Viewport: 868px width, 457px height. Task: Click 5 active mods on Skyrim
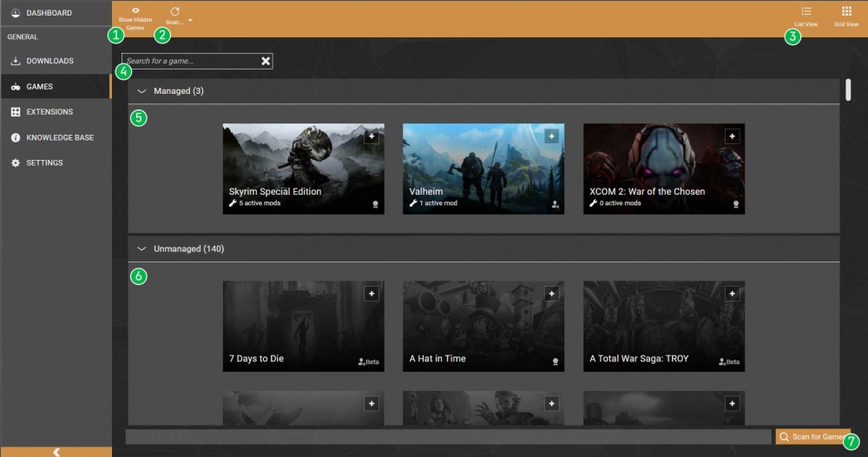click(254, 203)
